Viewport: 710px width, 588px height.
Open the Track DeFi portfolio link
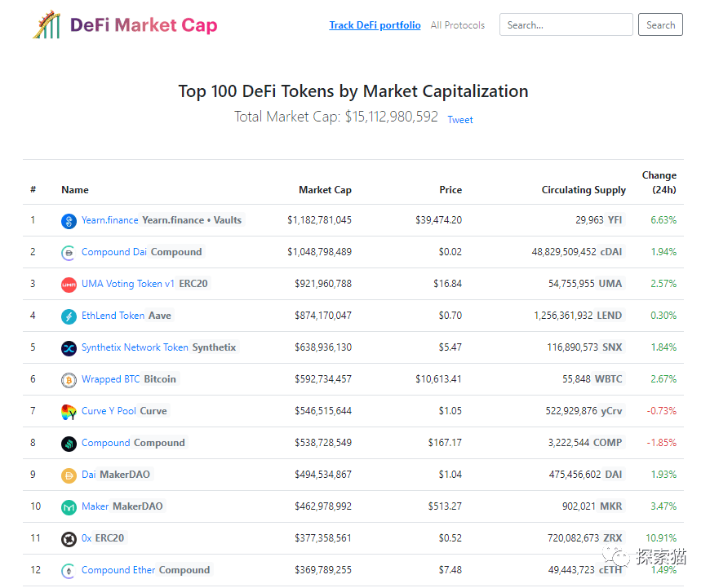coord(375,25)
